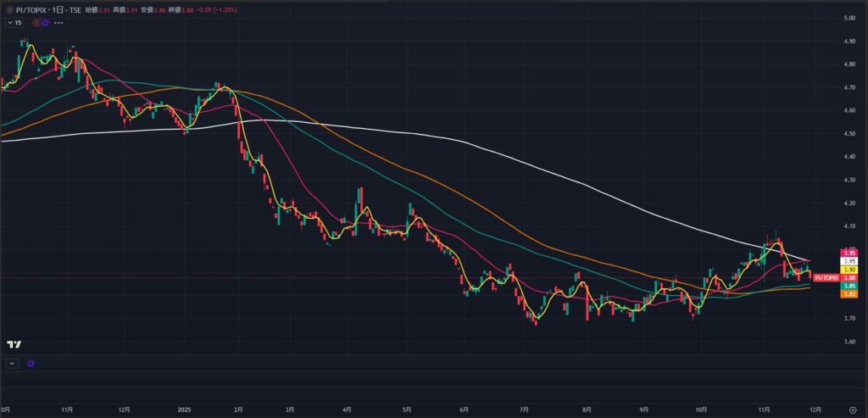Viewport: 868px width, 418px height.
Task: Expand the lower pane chevron button
Action: pyautogui.click(x=12, y=363)
